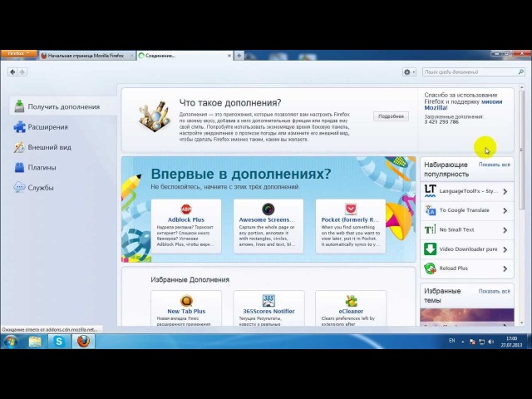
Task: Click the New Tab Plus icon
Action: (x=186, y=301)
